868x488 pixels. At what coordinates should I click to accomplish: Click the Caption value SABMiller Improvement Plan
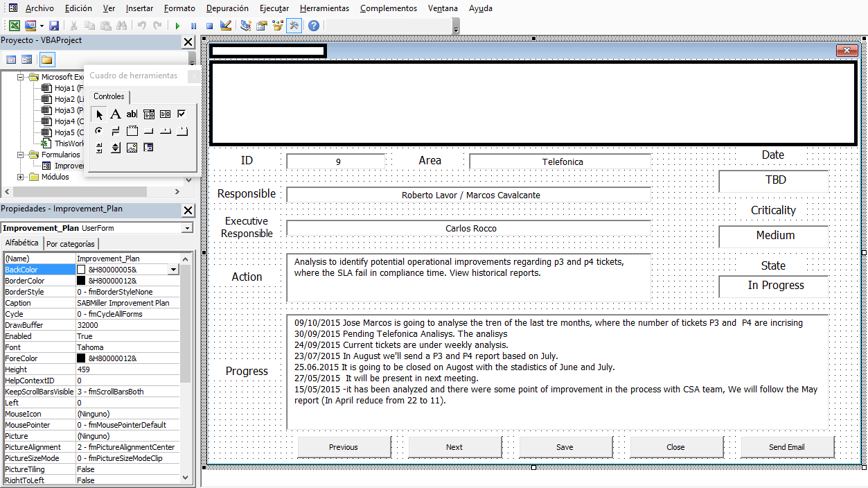(127, 303)
